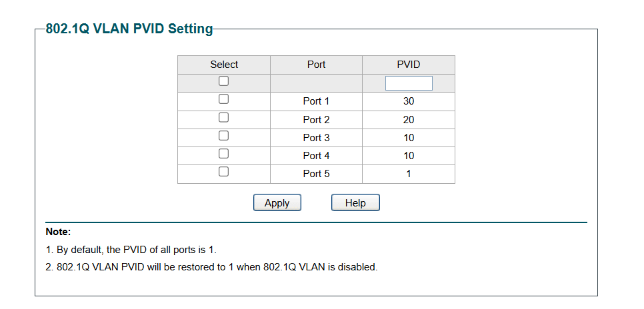
Task: Open the Help button
Action: click(x=356, y=202)
